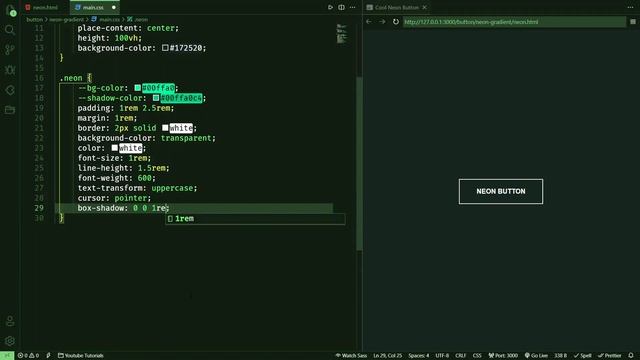The height and width of the screenshot is (360, 640).
Task: Open color swatch for --shadow-color
Action: click(156, 98)
